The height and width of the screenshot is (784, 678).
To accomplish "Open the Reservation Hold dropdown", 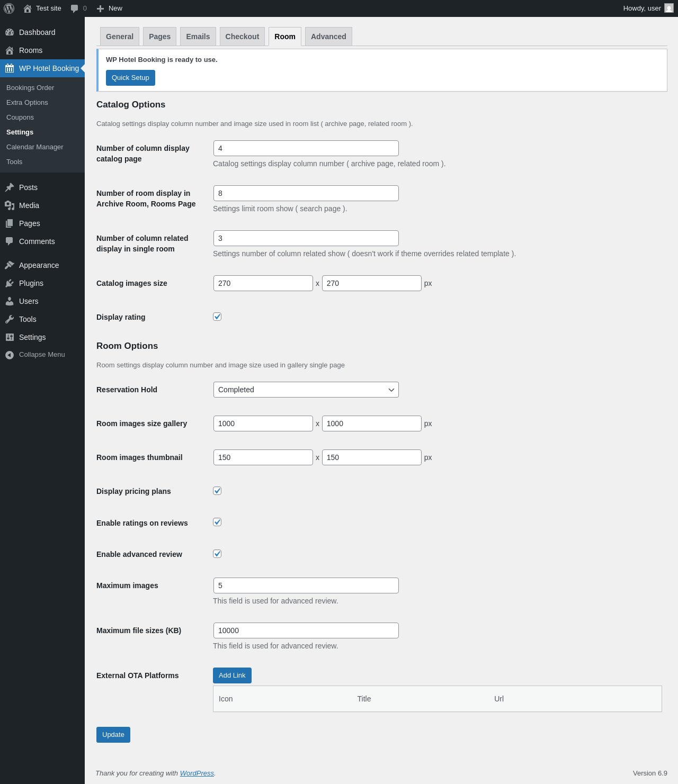I will (x=306, y=390).
